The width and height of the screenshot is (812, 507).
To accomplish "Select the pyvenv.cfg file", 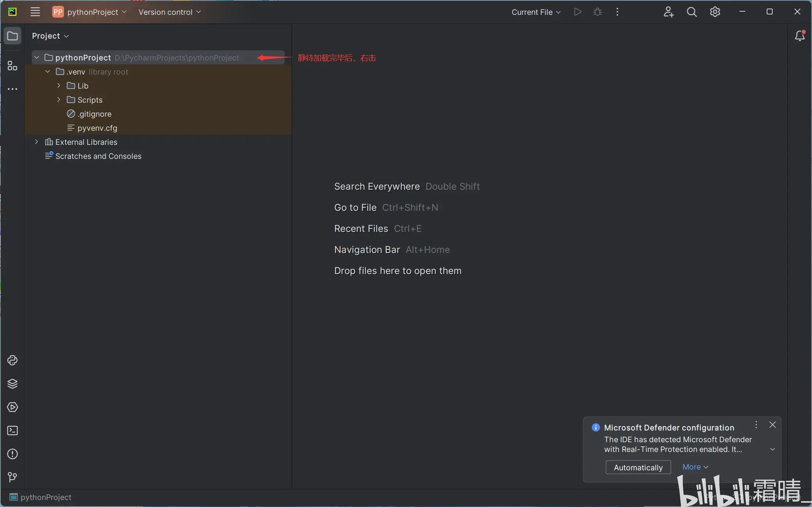I will (x=97, y=128).
